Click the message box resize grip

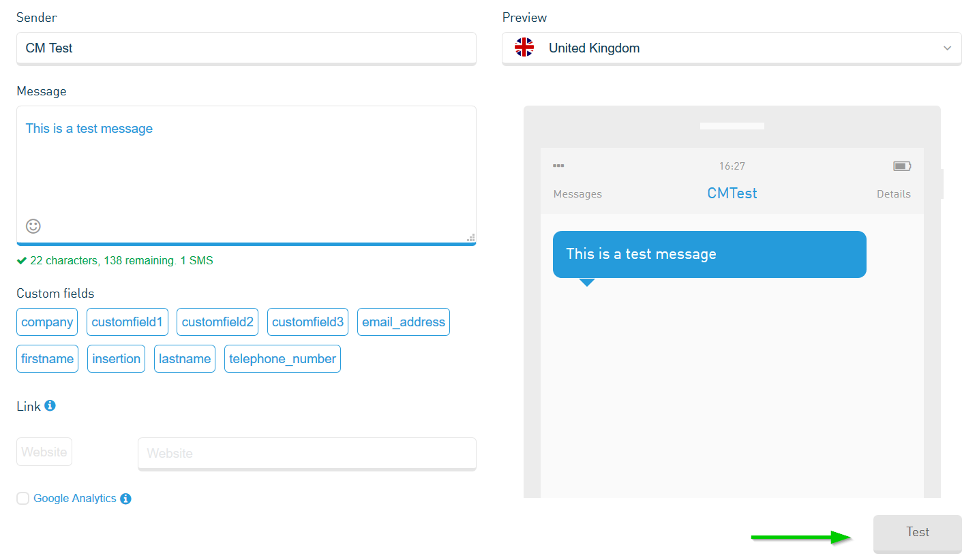click(470, 237)
